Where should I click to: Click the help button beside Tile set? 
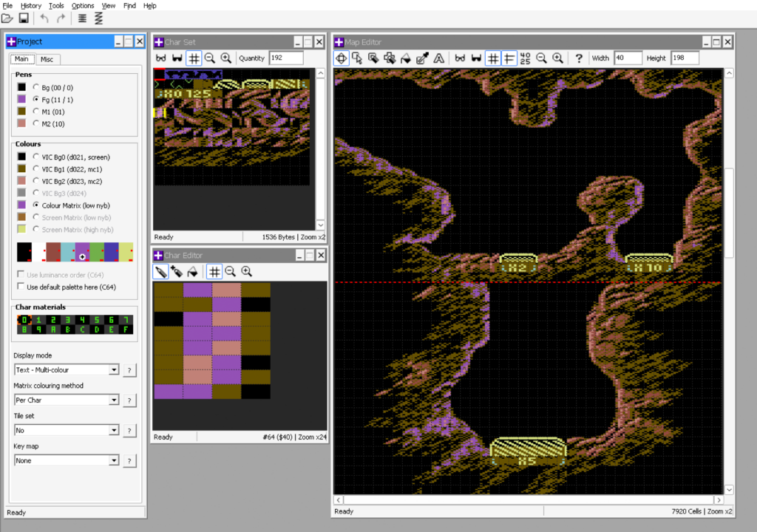tap(129, 430)
